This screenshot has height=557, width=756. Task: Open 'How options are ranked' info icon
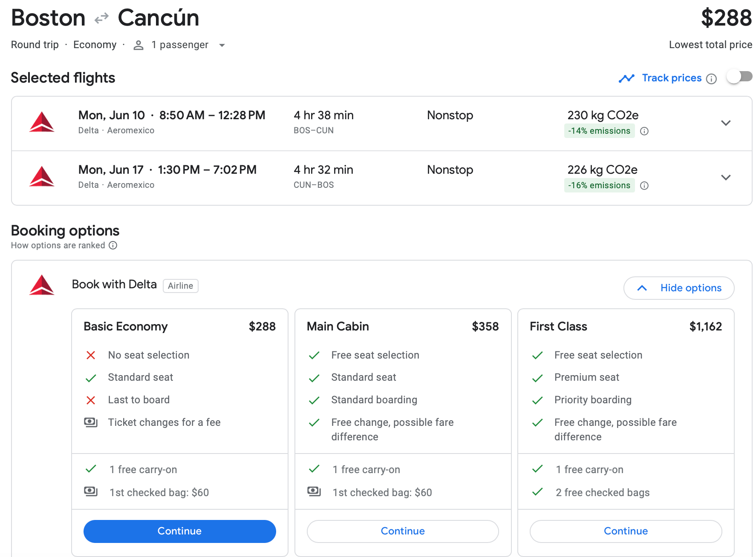coord(113,245)
